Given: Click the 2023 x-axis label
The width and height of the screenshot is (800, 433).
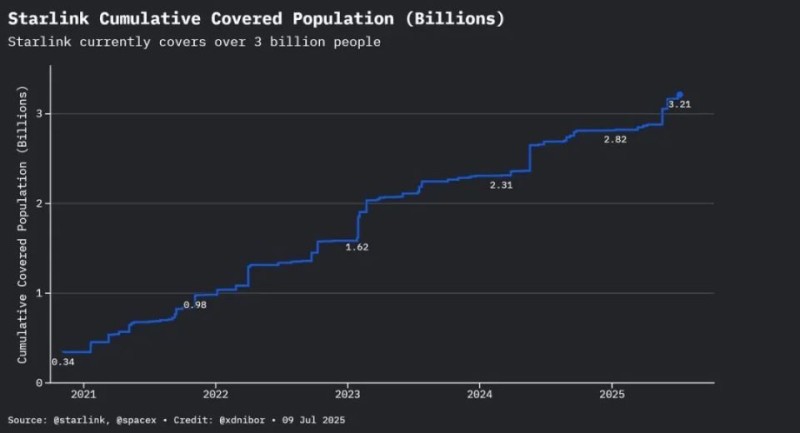Looking at the screenshot, I should click(347, 394).
